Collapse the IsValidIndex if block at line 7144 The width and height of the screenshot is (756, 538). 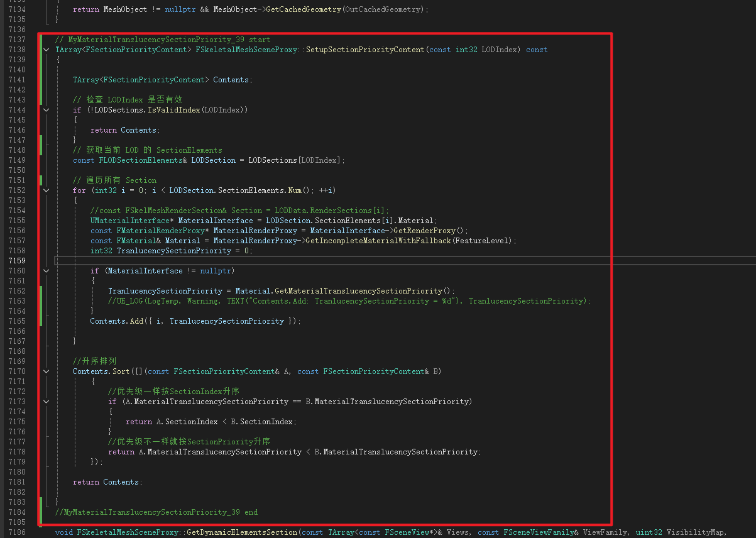(x=47, y=110)
